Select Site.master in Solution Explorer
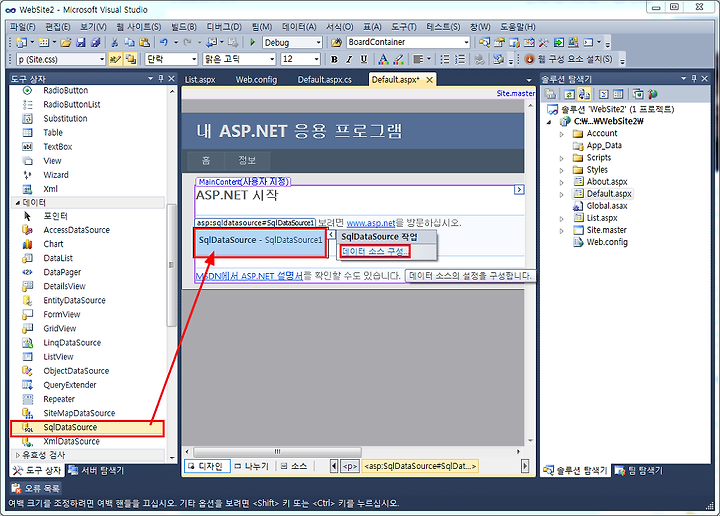The width and height of the screenshot is (720, 516). (606, 230)
